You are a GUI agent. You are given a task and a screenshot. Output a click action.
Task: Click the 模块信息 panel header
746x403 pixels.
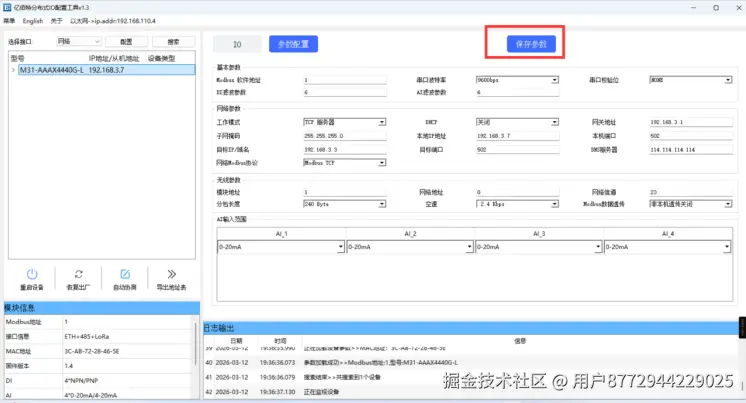pyautogui.click(x=102, y=308)
